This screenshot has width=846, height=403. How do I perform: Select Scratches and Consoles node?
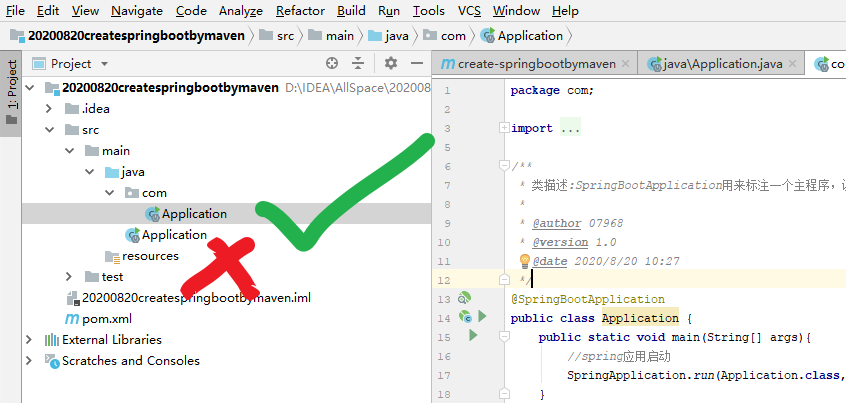(x=131, y=361)
